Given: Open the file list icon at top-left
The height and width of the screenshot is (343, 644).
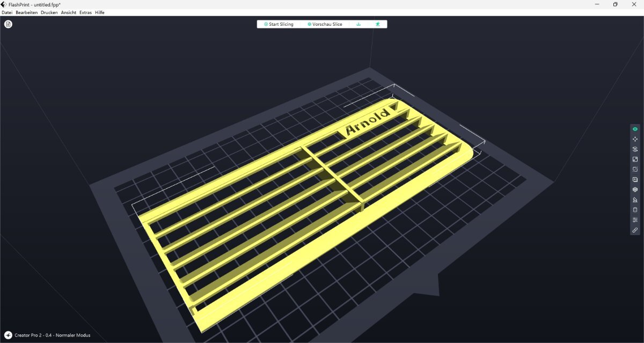Looking at the screenshot, I should point(8,24).
